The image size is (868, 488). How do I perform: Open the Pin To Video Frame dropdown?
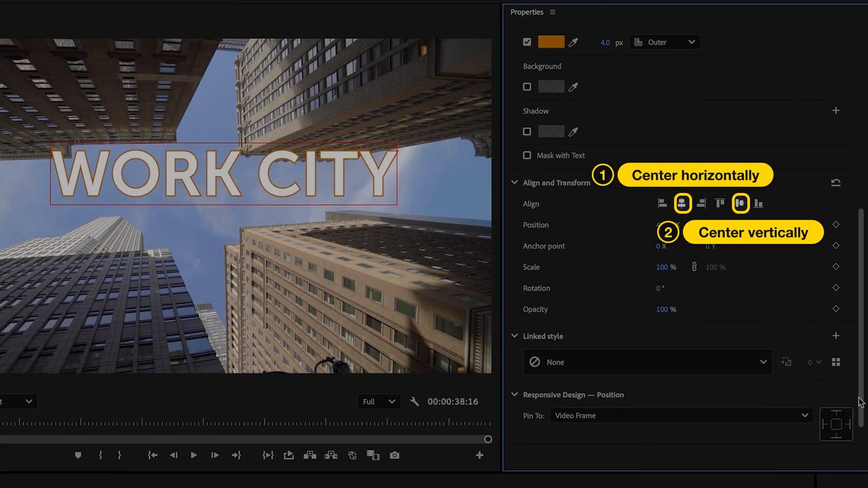point(681,415)
